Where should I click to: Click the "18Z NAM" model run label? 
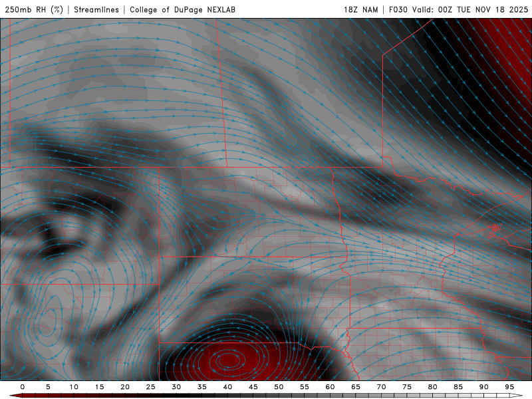click(x=361, y=9)
